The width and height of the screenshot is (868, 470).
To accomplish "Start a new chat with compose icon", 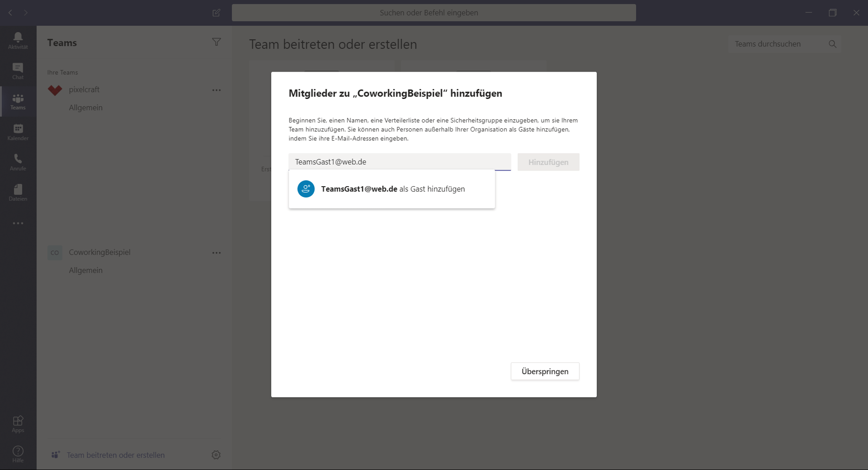I will click(216, 13).
